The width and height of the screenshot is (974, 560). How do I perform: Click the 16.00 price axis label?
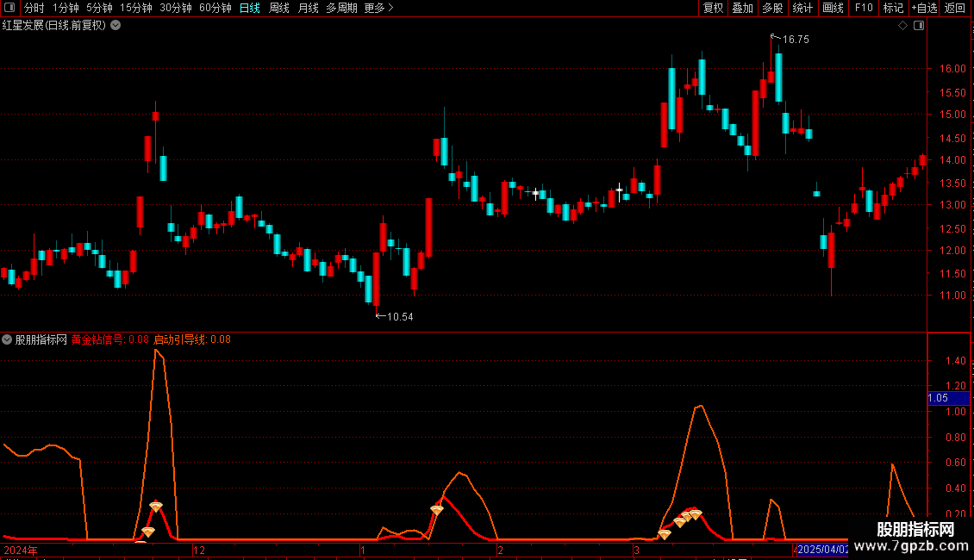pos(953,69)
